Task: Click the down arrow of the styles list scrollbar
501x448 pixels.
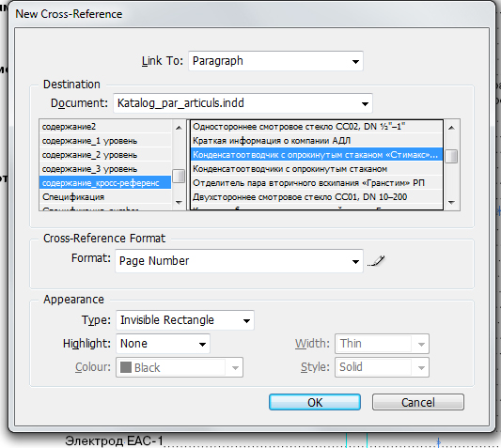Action: pyautogui.click(x=179, y=203)
